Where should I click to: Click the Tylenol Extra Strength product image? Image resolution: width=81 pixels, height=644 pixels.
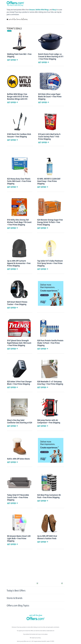[19, 328]
